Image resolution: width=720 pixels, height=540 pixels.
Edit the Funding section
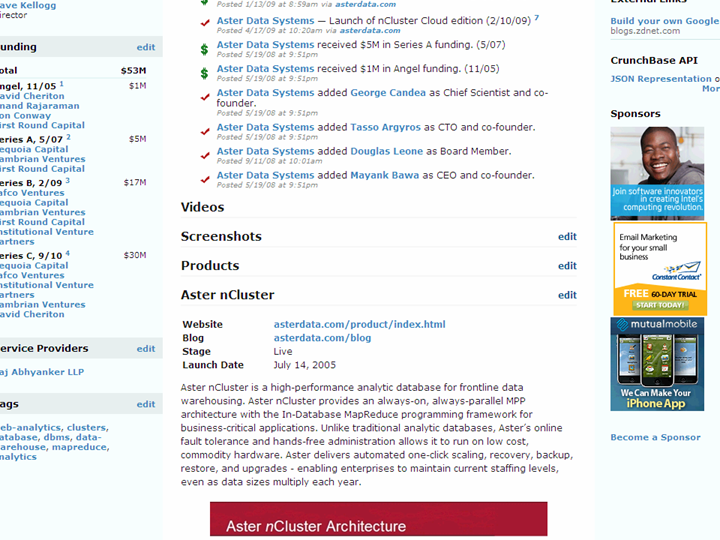pos(146,47)
